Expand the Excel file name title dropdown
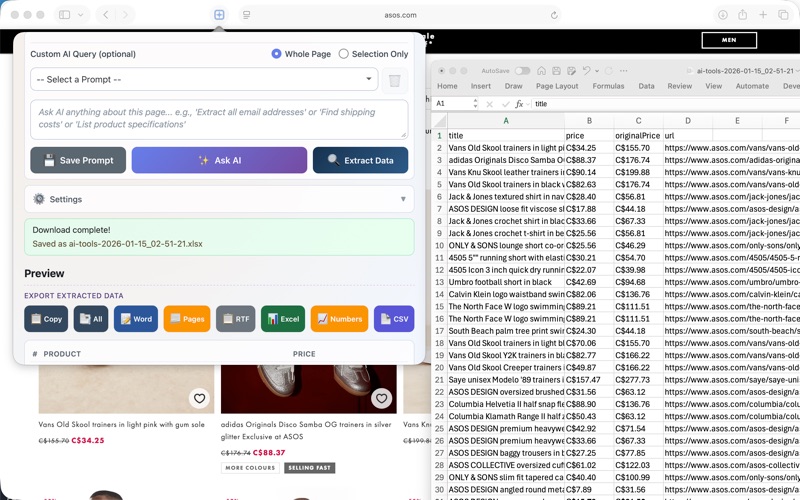The image size is (800, 500). pyautogui.click(x=797, y=71)
